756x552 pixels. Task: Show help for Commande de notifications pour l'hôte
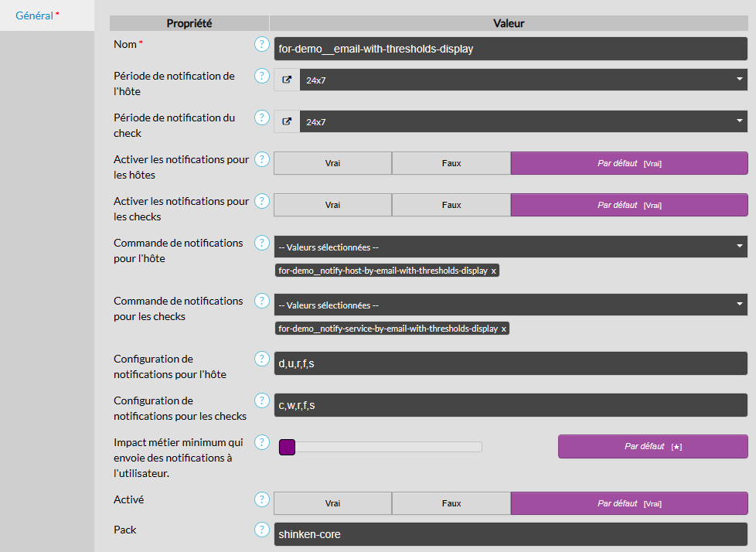point(261,243)
